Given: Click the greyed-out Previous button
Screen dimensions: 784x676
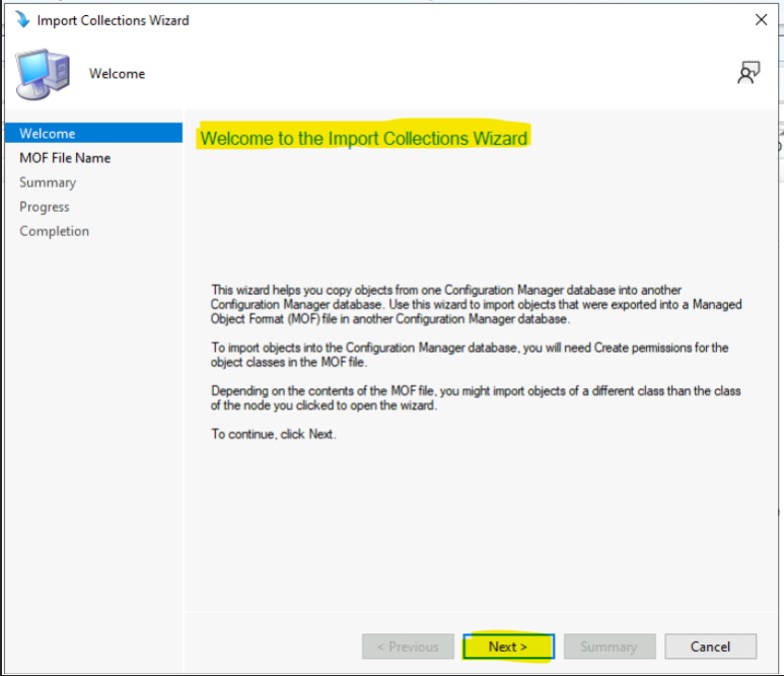Looking at the screenshot, I should [x=408, y=646].
